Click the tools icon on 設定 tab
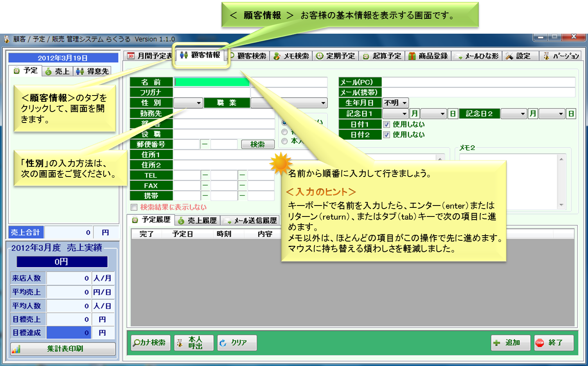The height and width of the screenshot is (366, 588). (x=509, y=56)
